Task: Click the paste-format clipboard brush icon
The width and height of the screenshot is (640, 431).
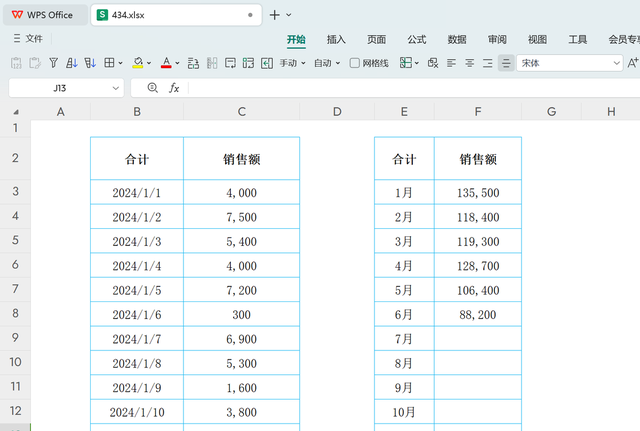Action: [35, 63]
